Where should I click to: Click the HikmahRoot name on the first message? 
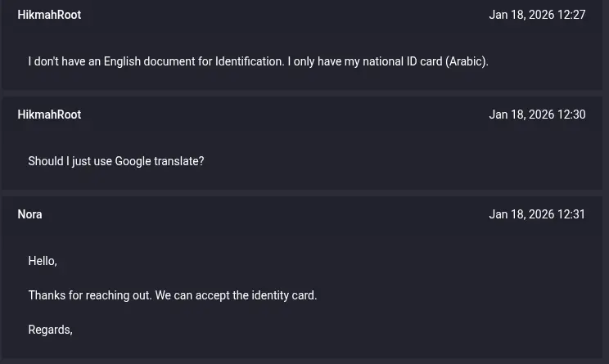[49, 15]
